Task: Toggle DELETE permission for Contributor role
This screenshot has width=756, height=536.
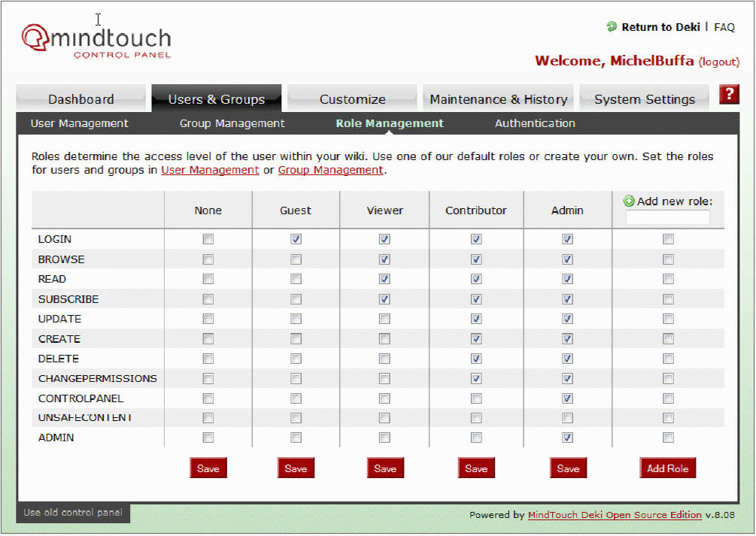Action: point(476,359)
